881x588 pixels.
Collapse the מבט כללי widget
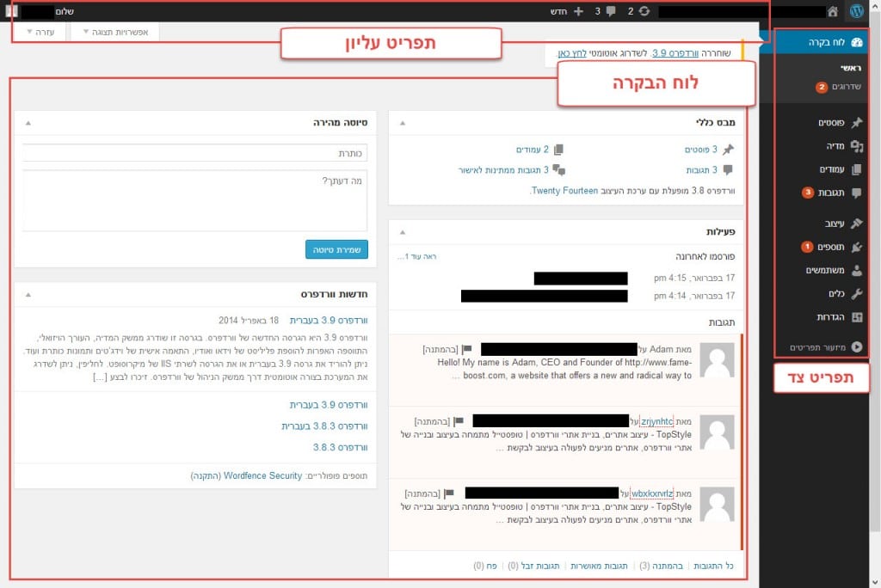click(x=403, y=122)
